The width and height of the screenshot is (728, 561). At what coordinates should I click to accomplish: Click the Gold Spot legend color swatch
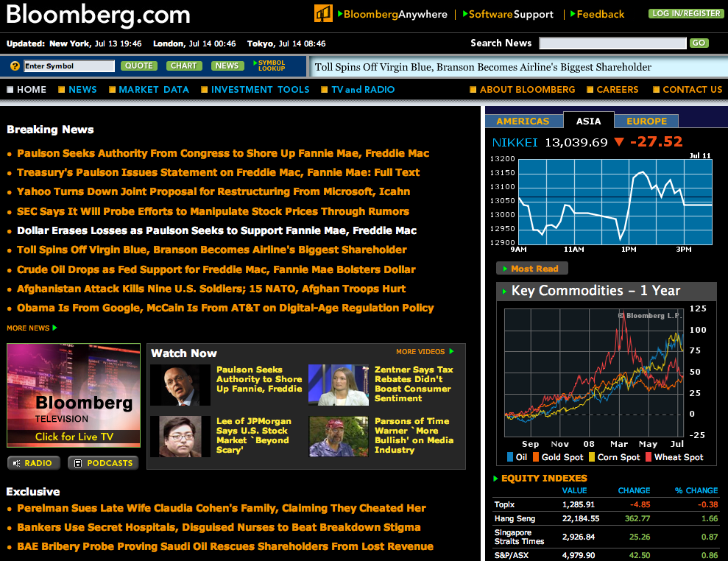click(536, 457)
